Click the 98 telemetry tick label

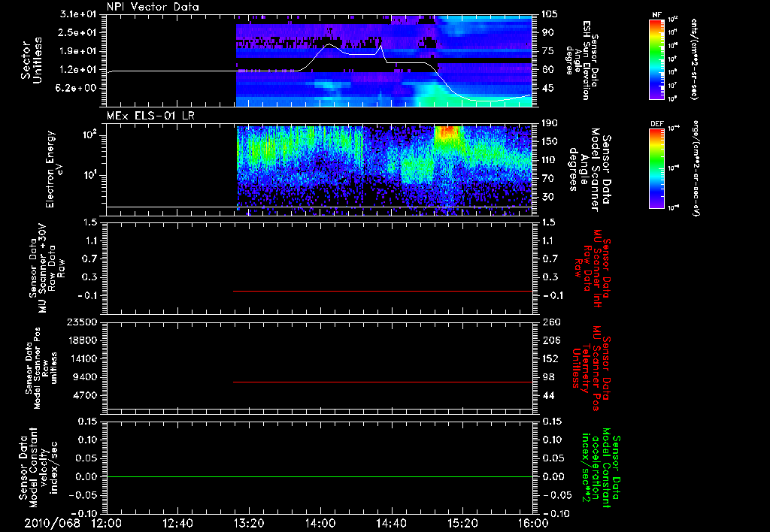point(547,377)
